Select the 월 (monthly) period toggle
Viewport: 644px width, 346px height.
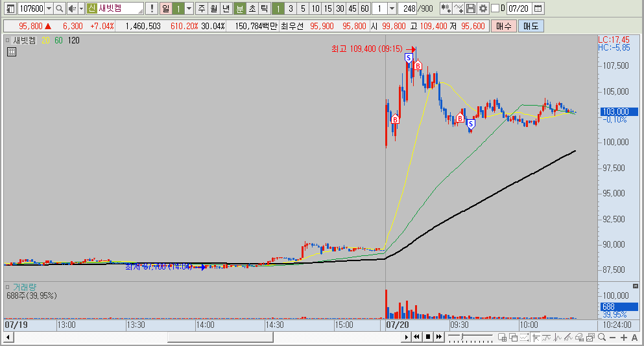(x=214, y=8)
